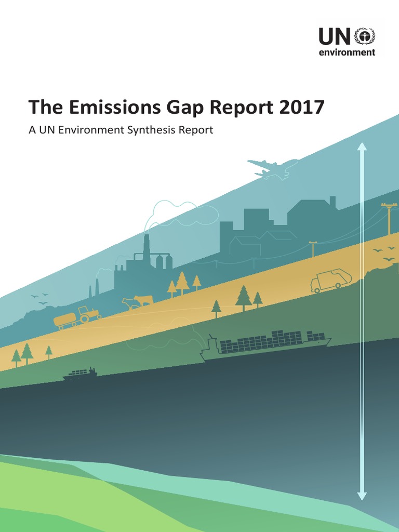Click the UN environment logo
399x532 pixels.
point(347,42)
